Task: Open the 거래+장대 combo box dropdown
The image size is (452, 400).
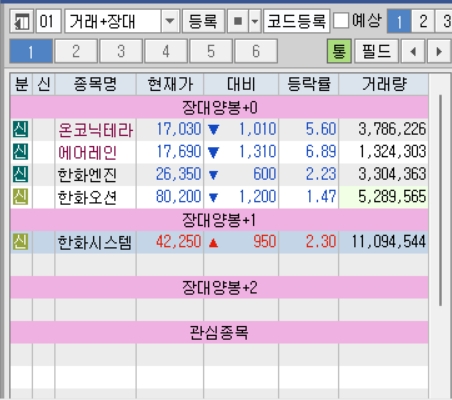Action: (170, 22)
